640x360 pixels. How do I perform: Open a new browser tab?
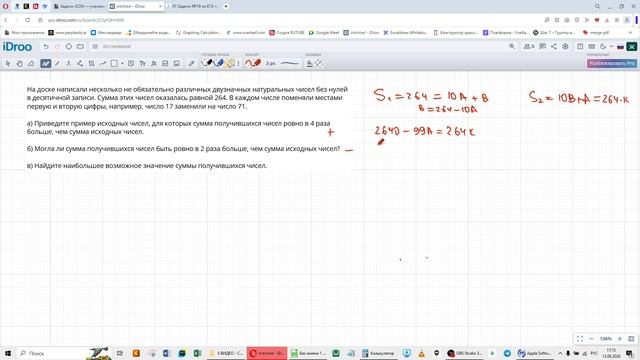[226, 7]
